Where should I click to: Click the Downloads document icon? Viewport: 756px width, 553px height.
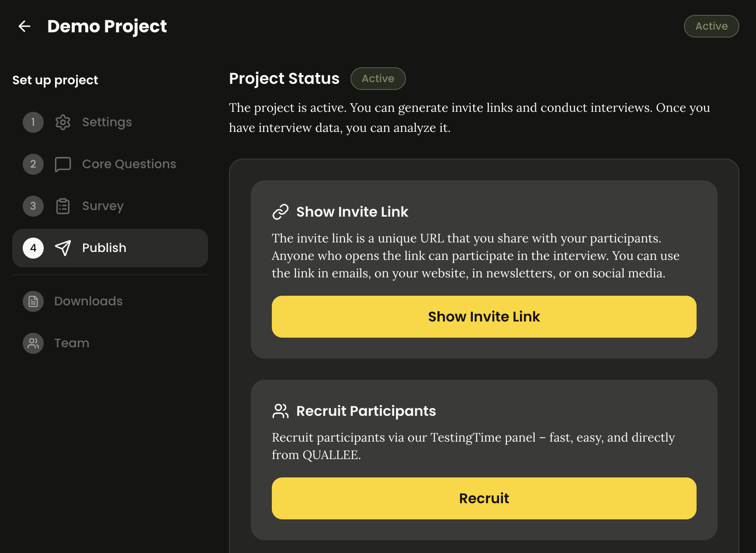pos(33,301)
